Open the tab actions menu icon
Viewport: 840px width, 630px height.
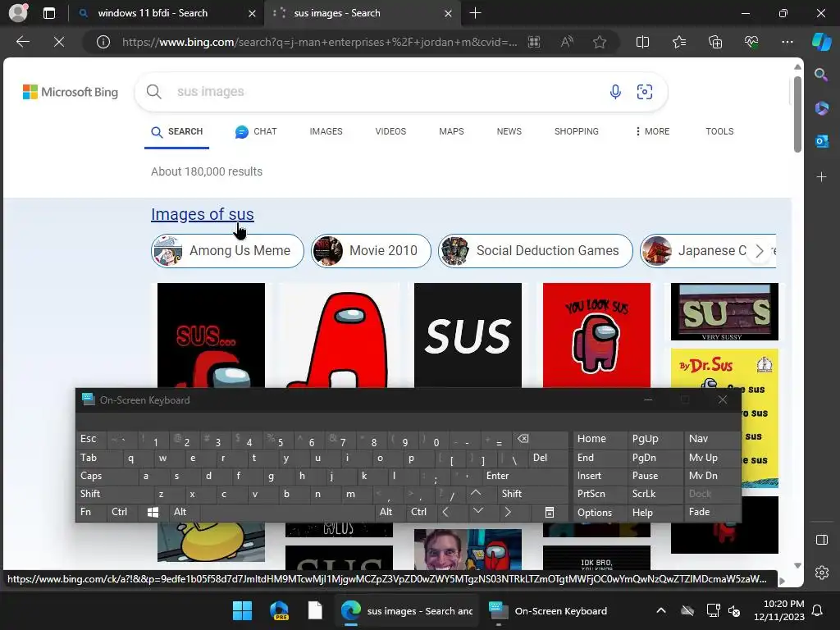tap(49, 13)
